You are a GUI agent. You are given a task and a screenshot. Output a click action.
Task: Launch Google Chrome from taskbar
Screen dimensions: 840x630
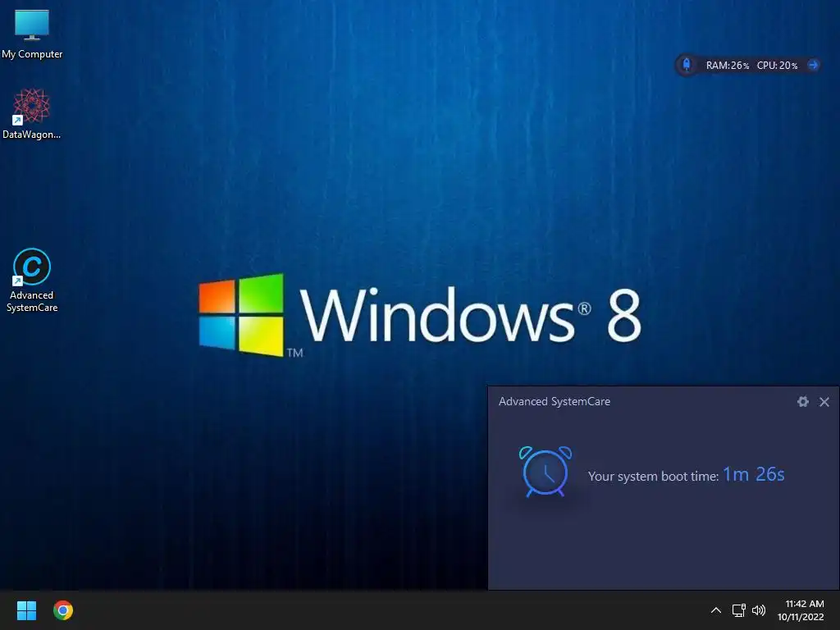tap(63, 610)
